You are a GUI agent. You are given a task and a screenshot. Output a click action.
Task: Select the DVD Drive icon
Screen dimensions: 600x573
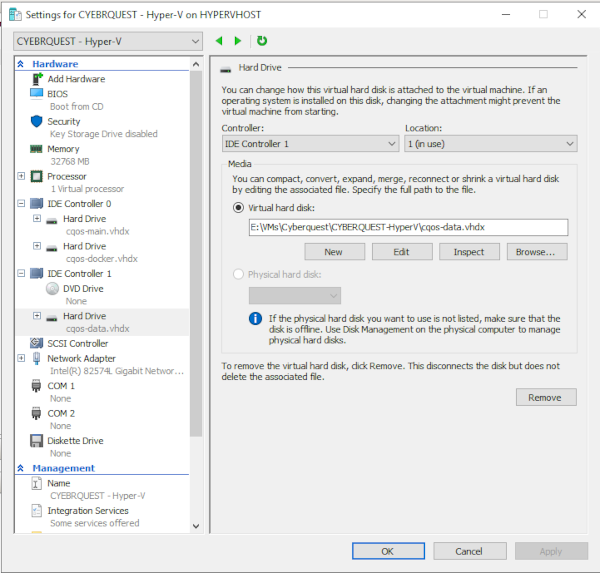[54, 289]
